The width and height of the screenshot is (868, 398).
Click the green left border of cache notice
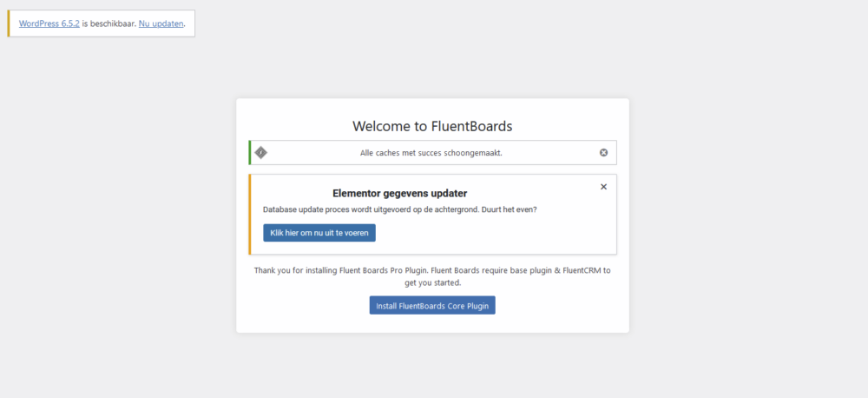pyautogui.click(x=250, y=152)
